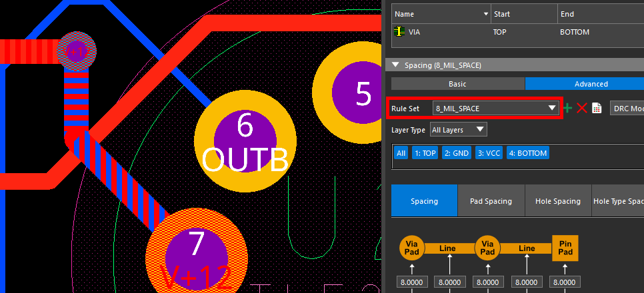Open the Layer Type All Layers dropdown
Image resolution: width=644 pixels, height=293 pixels.
click(459, 130)
